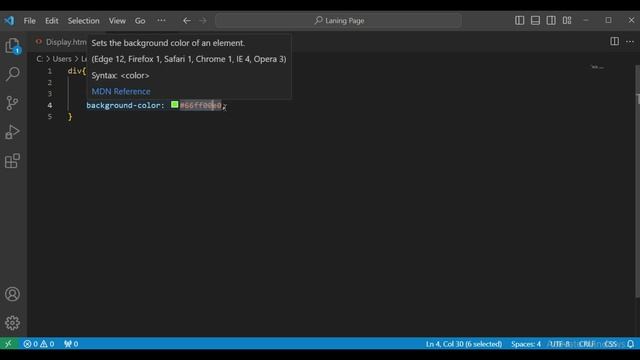This screenshot has width=640, height=360.
Task: Open the Explorer view in activity bar
Action: coord(13,45)
